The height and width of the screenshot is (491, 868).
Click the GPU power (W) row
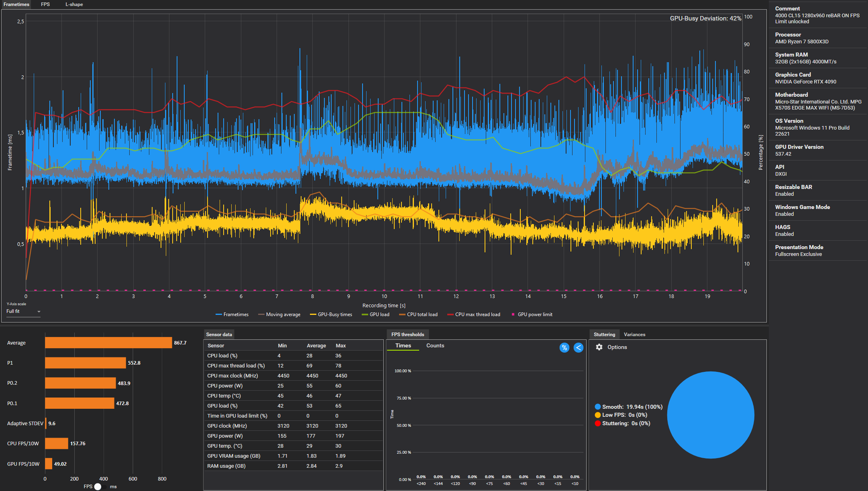point(293,436)
